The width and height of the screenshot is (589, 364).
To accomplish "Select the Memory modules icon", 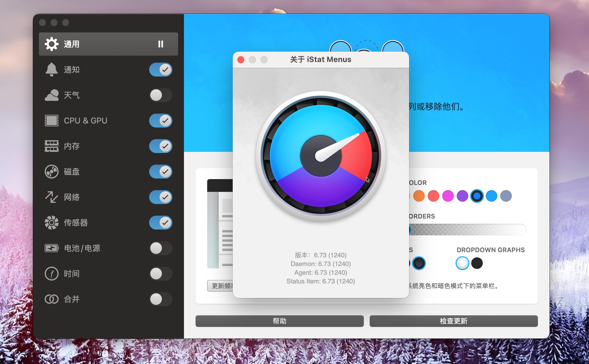I will coord(52,146).
